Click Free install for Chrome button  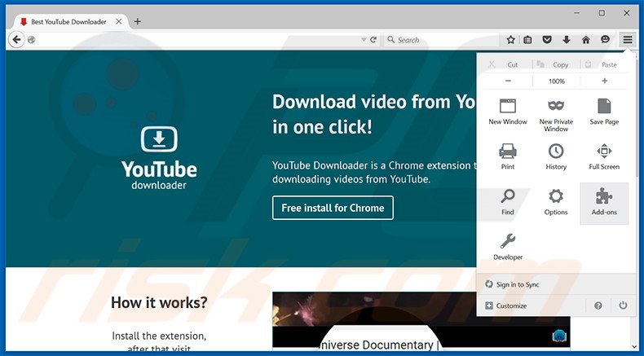tap(333, 208)
